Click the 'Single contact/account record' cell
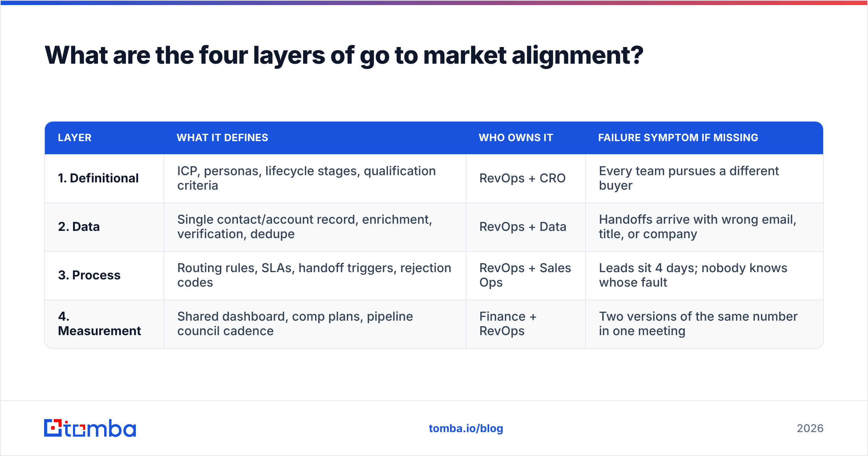Viewport: 868px width, 456px height. click(x=315, y=227)
